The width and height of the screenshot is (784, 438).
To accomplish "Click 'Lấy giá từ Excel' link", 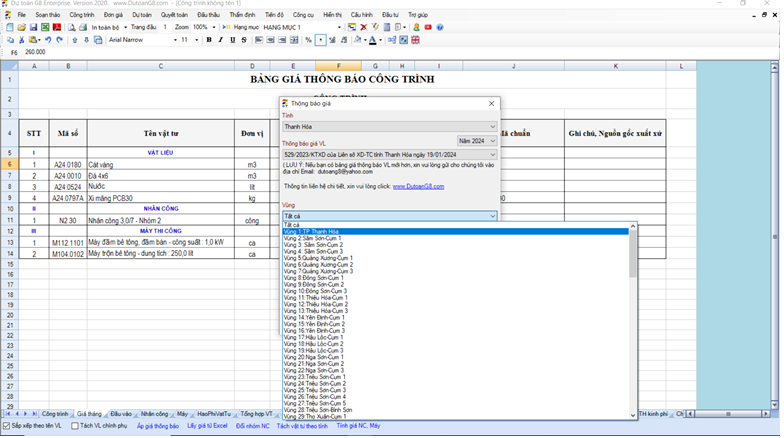I will [208, 427].
